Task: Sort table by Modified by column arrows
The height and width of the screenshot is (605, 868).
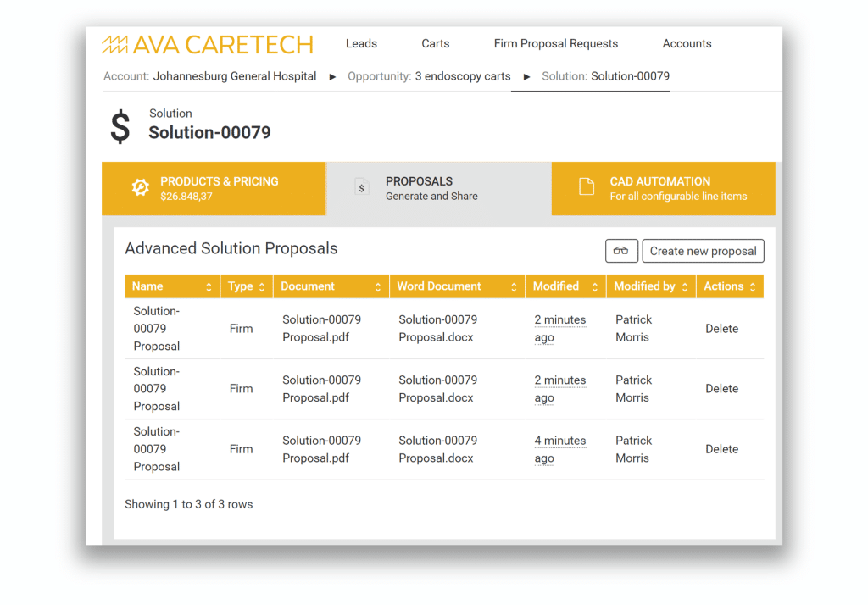Action: (x=685, y=286)
